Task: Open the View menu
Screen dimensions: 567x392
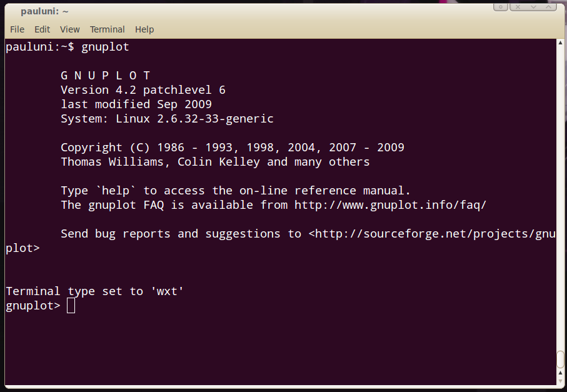Action: [70, 29]
